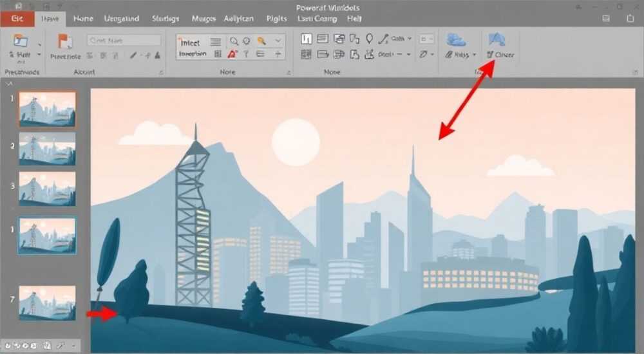Click the ribbon display icon left of share
The height and width of the screenshot is (354, 644).
click(x=606, y=19)
